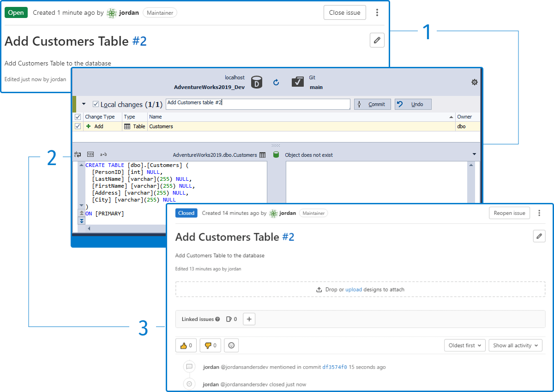
Task: Click the green Open status badge
Action: 16,12
